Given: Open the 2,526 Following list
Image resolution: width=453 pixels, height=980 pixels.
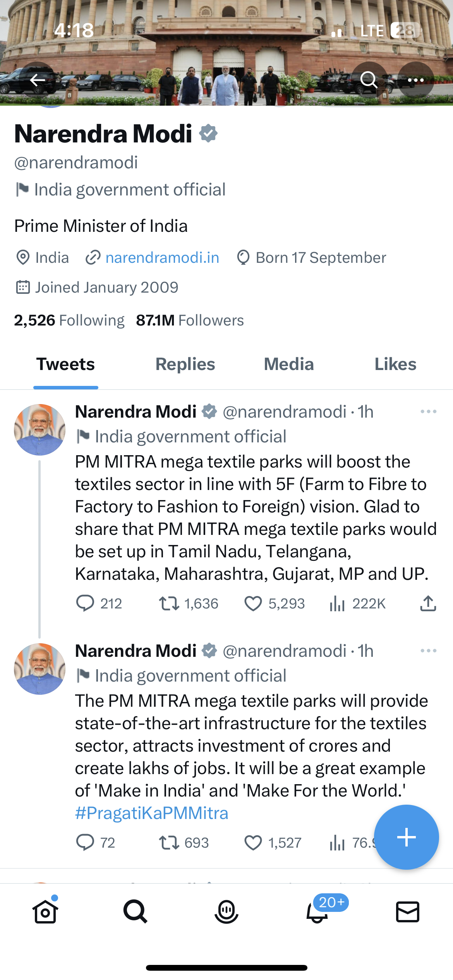Looking at the screenshot, I should (x=69, y=320).
